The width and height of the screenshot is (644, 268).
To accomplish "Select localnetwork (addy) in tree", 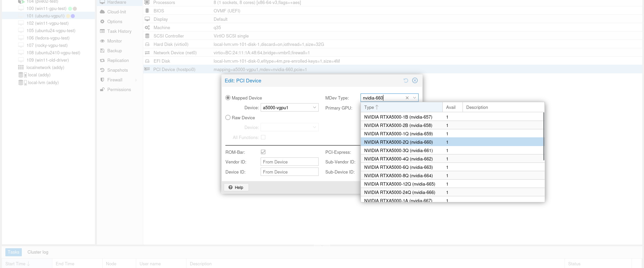I will (48, 67).
